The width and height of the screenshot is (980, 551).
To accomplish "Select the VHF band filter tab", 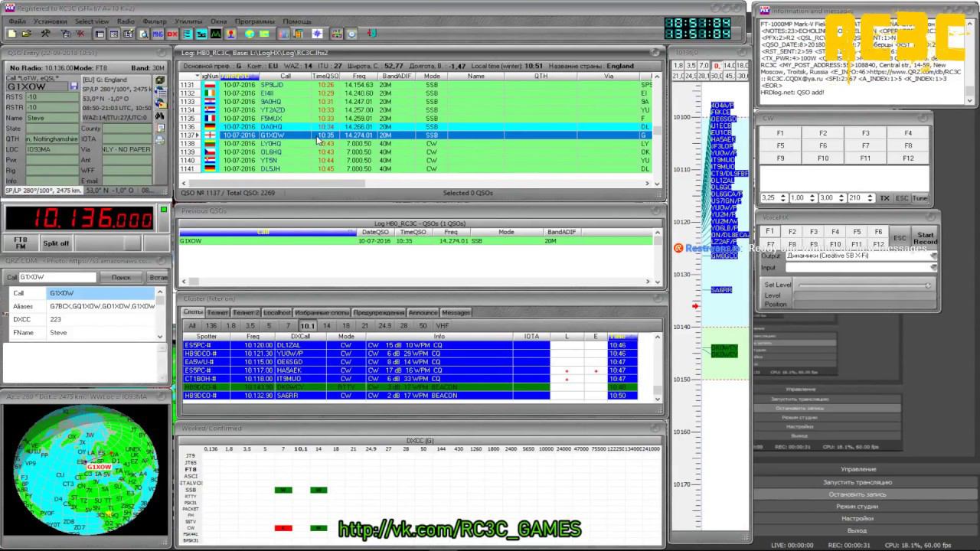I will pyautogui.click(x=443, y=326).
